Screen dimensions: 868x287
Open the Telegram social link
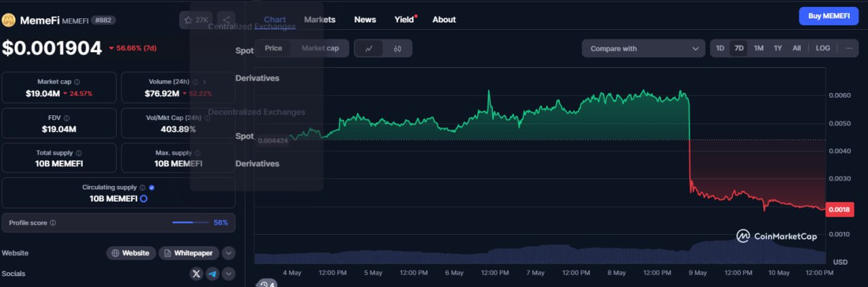213,273
